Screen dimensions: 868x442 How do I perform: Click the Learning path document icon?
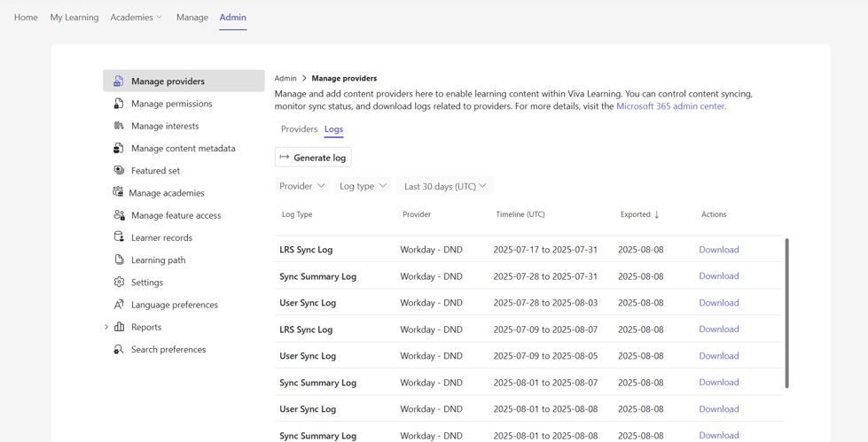click(119, 260)
